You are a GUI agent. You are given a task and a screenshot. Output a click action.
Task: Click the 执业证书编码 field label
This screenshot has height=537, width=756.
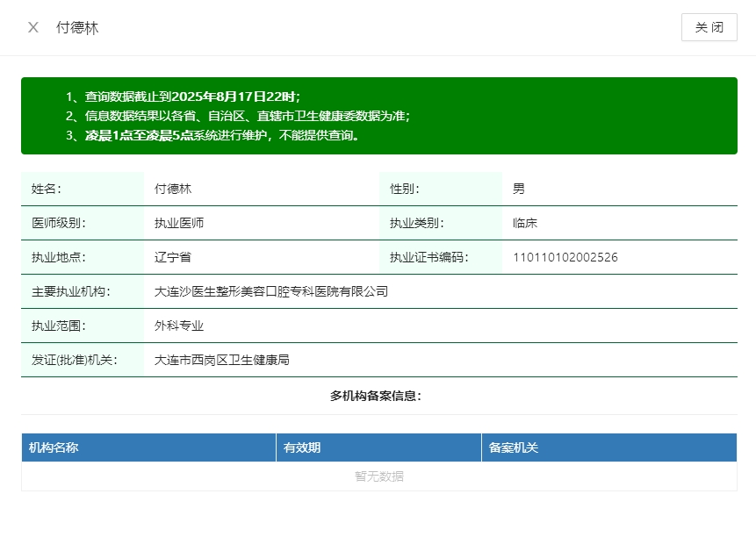[429, 257]
